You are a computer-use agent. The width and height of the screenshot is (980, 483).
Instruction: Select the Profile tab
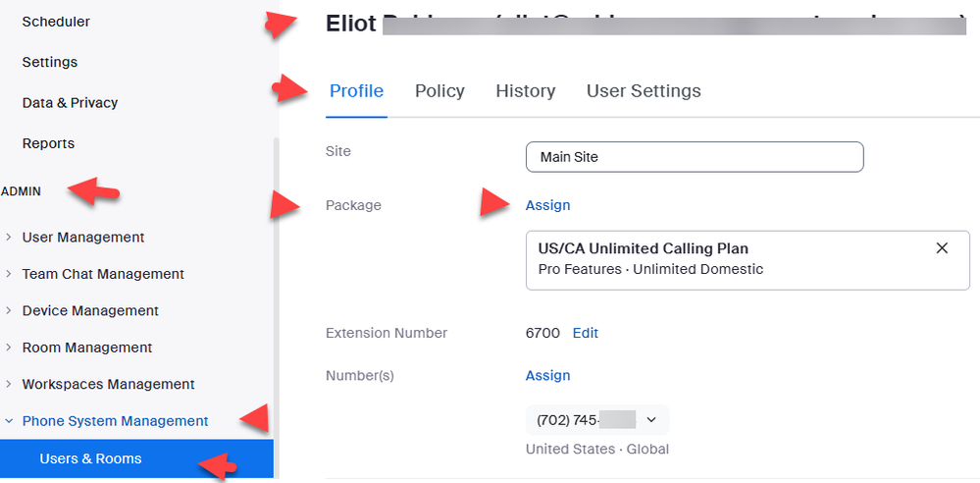[x=356, y=91]
